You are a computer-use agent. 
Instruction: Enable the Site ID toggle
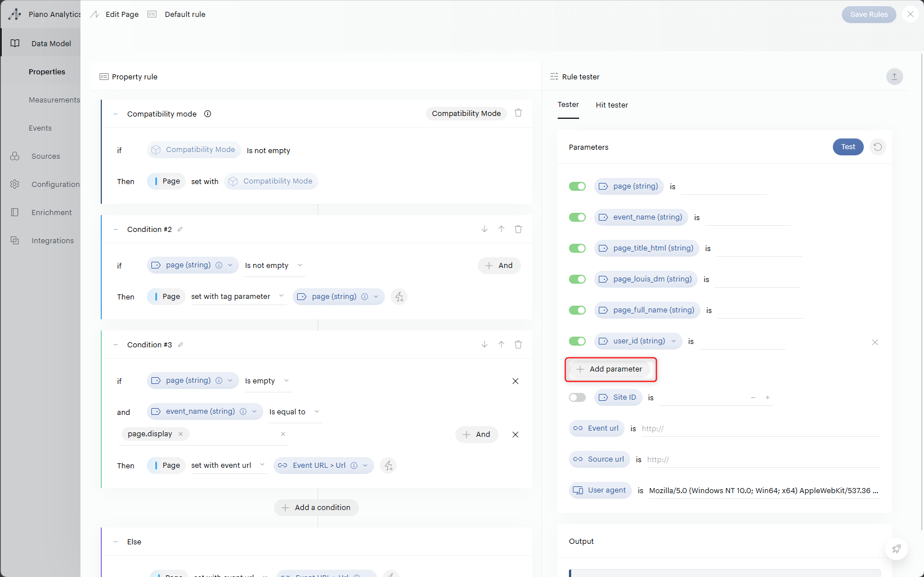pos(577,397)
